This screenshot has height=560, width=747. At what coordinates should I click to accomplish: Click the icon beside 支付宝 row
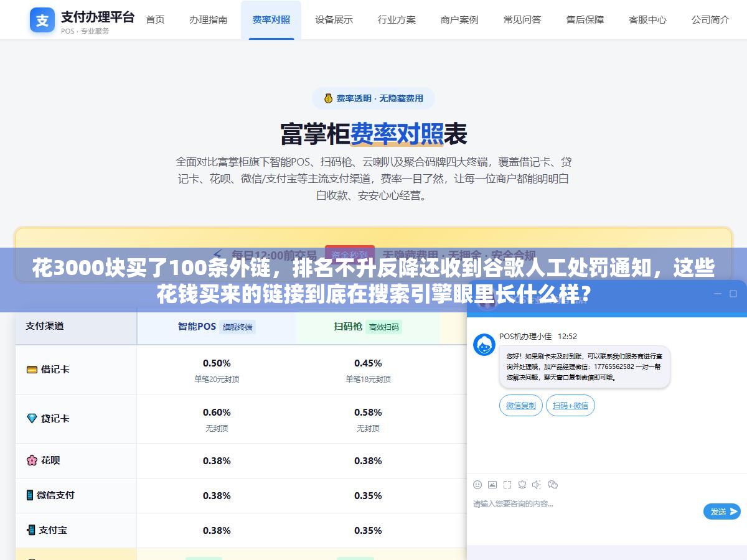[31, 530]
